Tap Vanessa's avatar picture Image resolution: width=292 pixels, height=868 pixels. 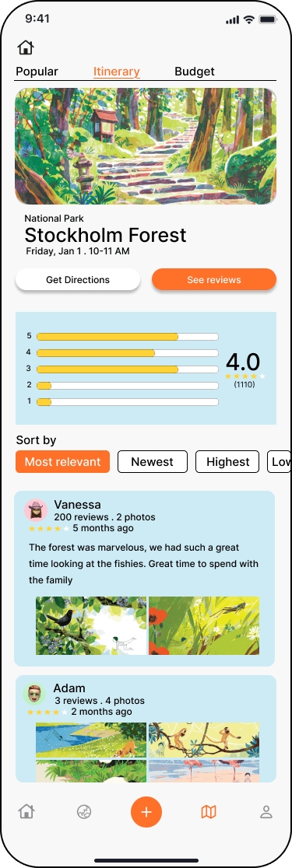pyautogui.click(x=36, y=510)
